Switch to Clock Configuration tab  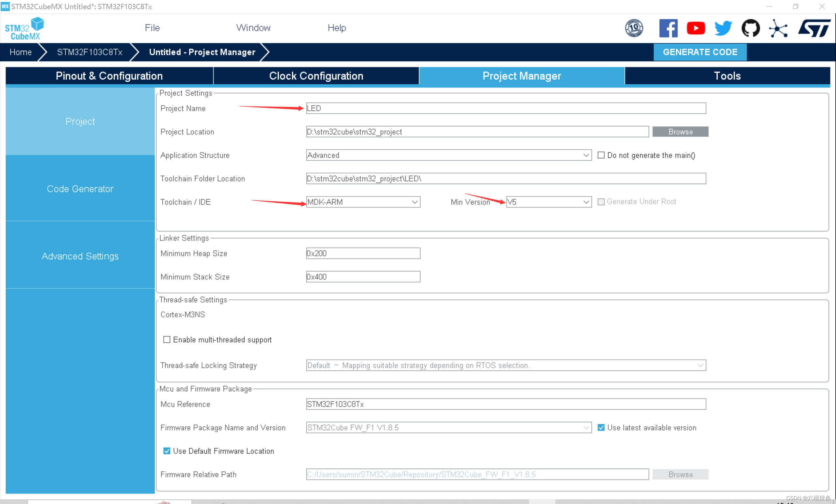[316, 76]
